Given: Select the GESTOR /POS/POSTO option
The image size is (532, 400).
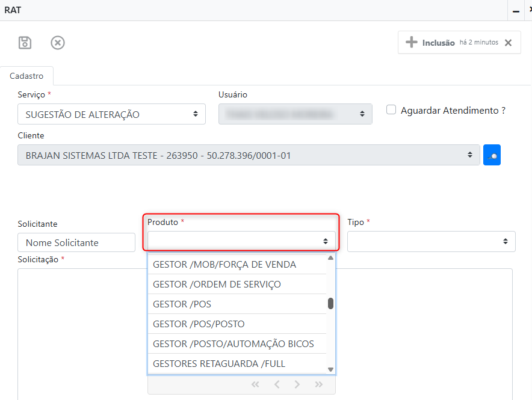Looking at the screenshot, I should coord(237,324).
